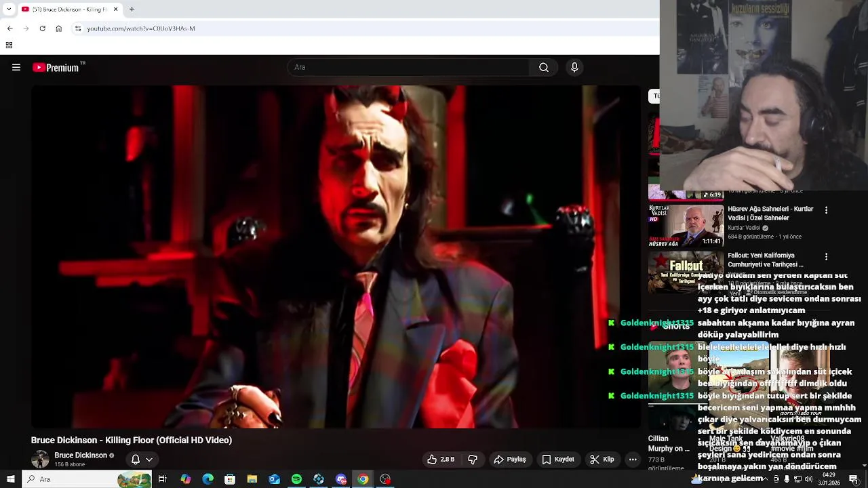Screen dimensions: 868x488
Task: Click the video title 'Killing Floor' text
Action: 131,440
